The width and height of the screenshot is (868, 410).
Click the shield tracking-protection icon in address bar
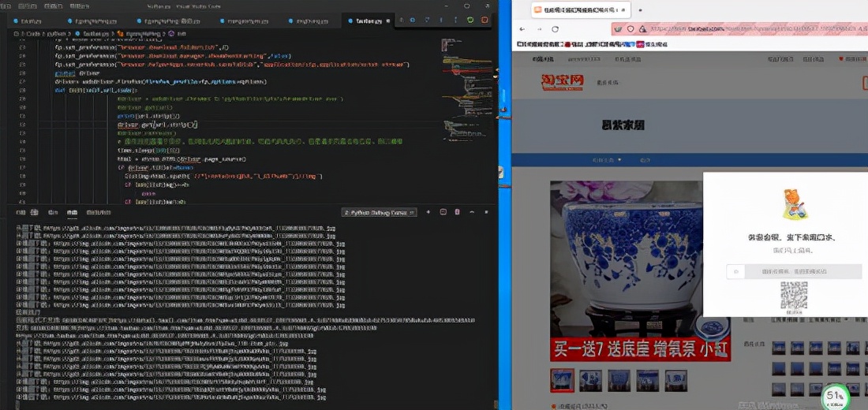(630, 28)
